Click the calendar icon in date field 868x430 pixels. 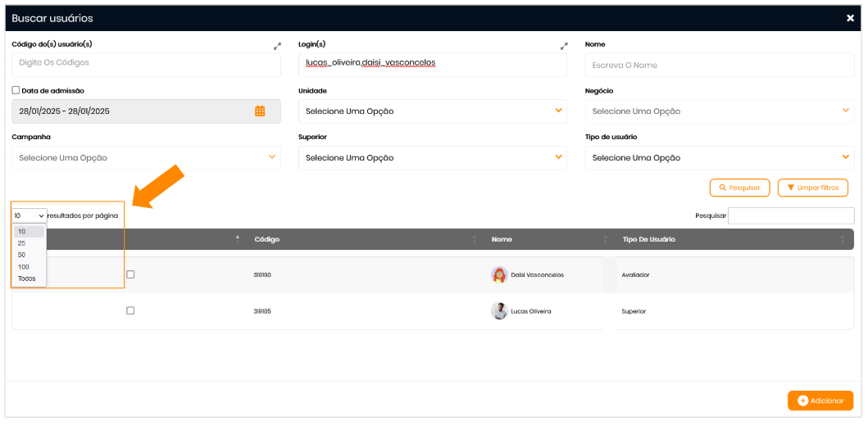tap(260, 111)
